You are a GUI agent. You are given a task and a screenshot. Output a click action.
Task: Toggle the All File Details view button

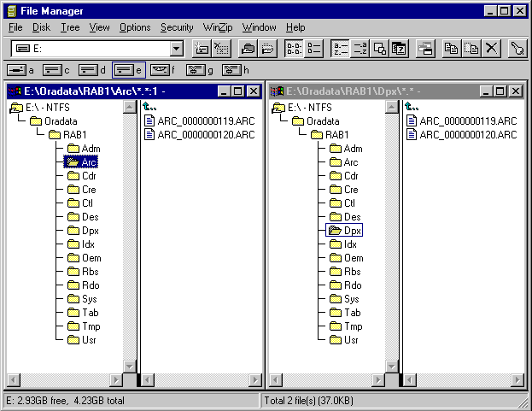pos(314,49)
